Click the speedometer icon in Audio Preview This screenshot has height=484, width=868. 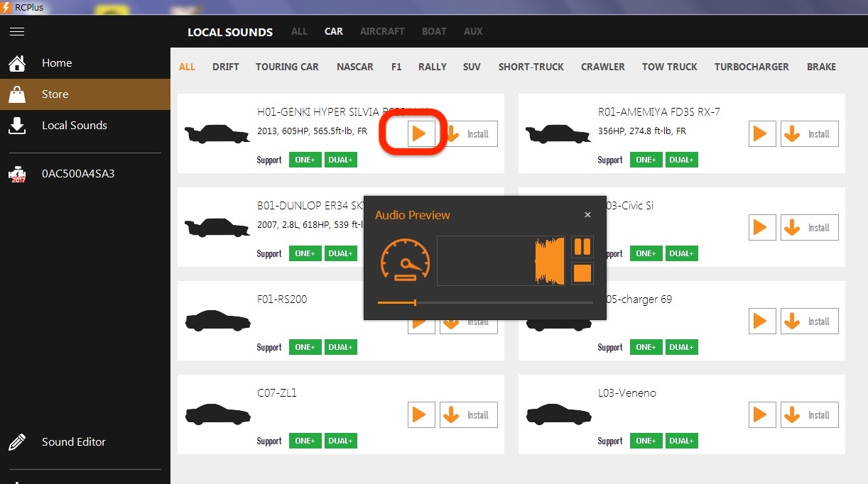click(x=406, y=259)
